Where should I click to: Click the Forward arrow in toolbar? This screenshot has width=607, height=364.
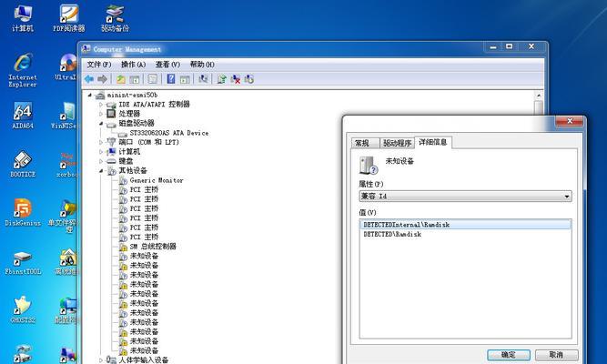coord(102,79)
